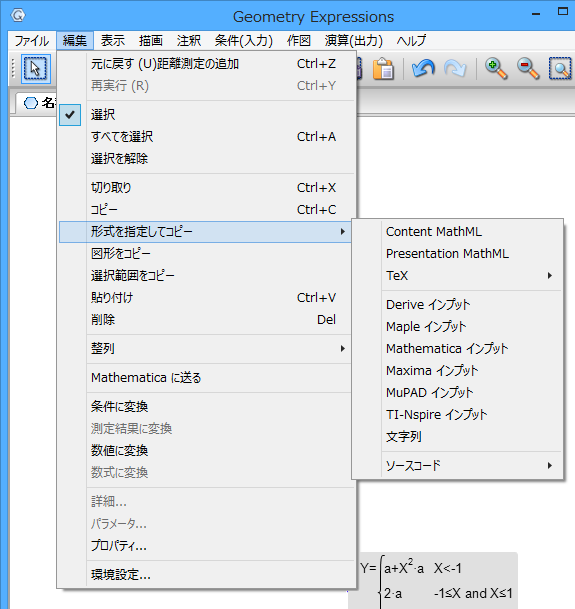Viewport: 575px width, 609px height.
Task: Click the zoom to selection icon
Action: coord(560,69)
